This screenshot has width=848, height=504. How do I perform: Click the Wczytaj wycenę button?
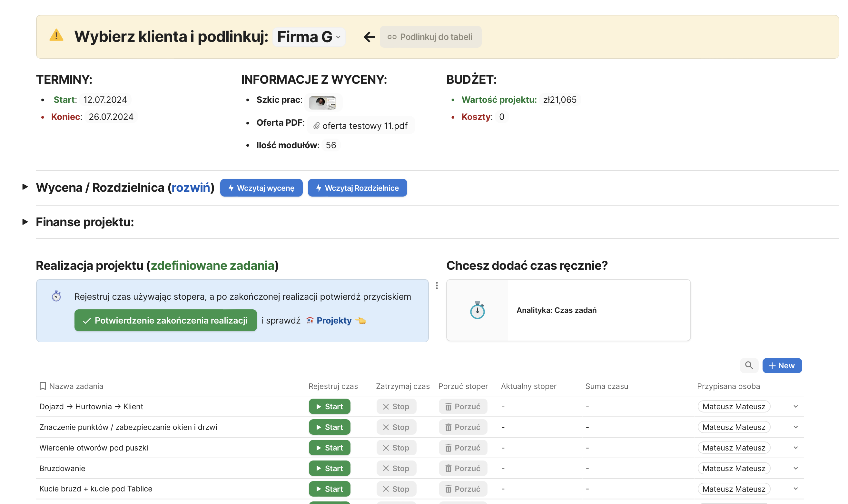pos(261,188)
